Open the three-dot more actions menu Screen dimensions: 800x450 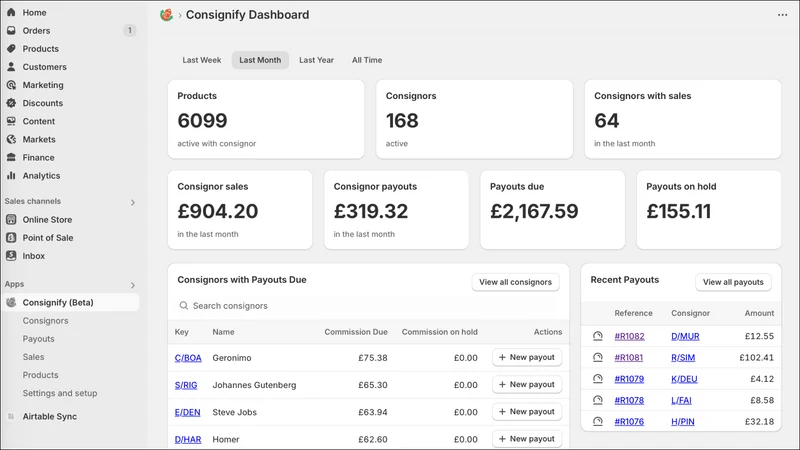click(x=782, y=15)
